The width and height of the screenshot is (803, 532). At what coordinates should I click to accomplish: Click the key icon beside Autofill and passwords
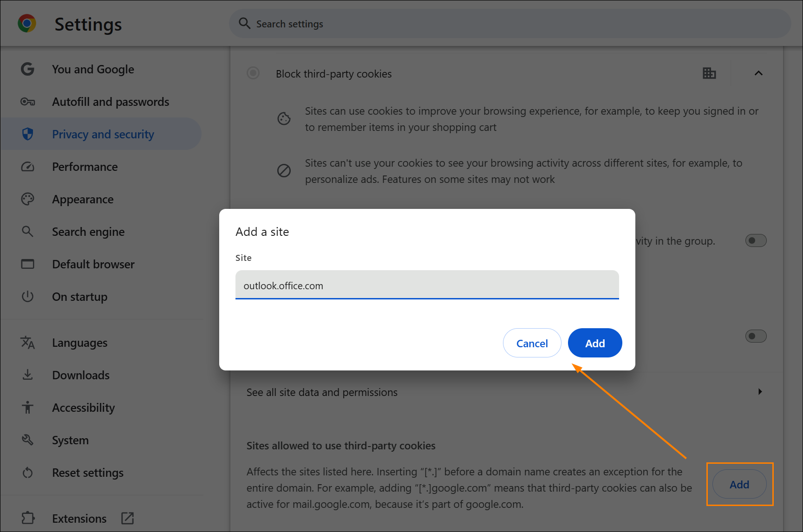[27, 102]
